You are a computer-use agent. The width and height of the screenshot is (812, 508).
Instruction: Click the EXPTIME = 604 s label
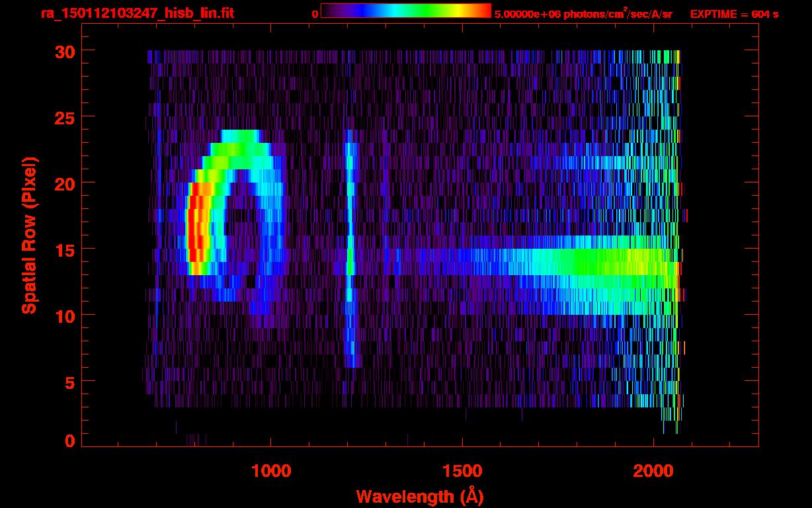pos(734,14)
